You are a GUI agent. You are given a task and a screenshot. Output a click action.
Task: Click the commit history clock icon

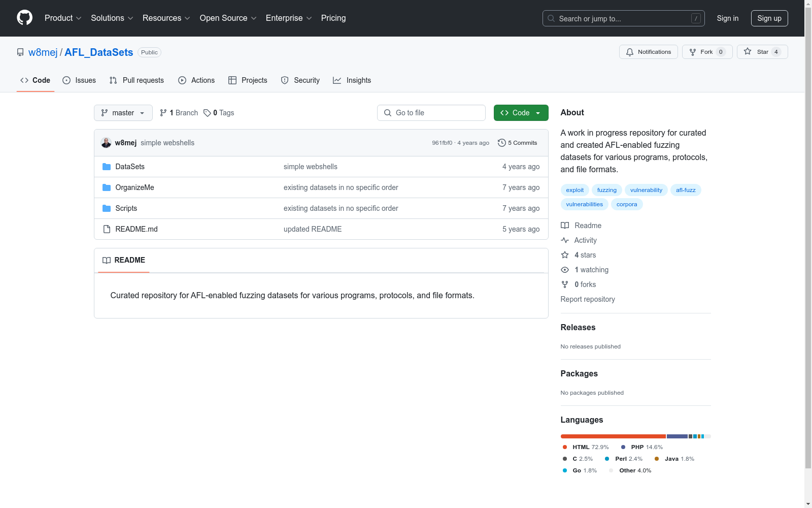coord(502,143)
